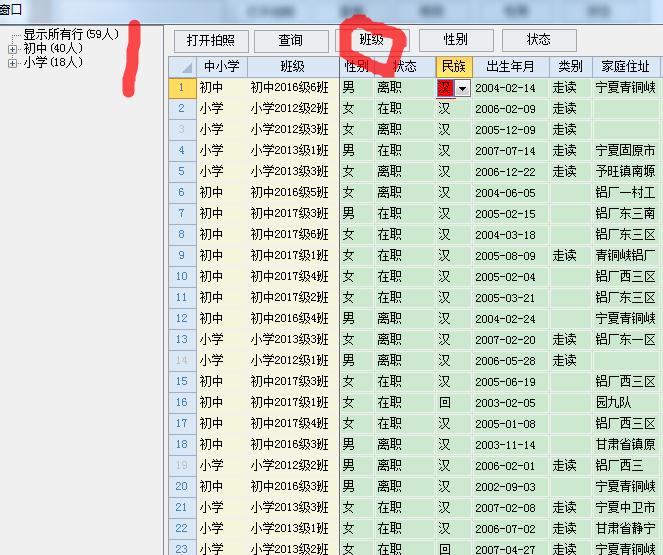Expand the 初中 (40人) tree node
This screenshot has height=555, width=663.
pyautogui.click(x=13, y=49)
